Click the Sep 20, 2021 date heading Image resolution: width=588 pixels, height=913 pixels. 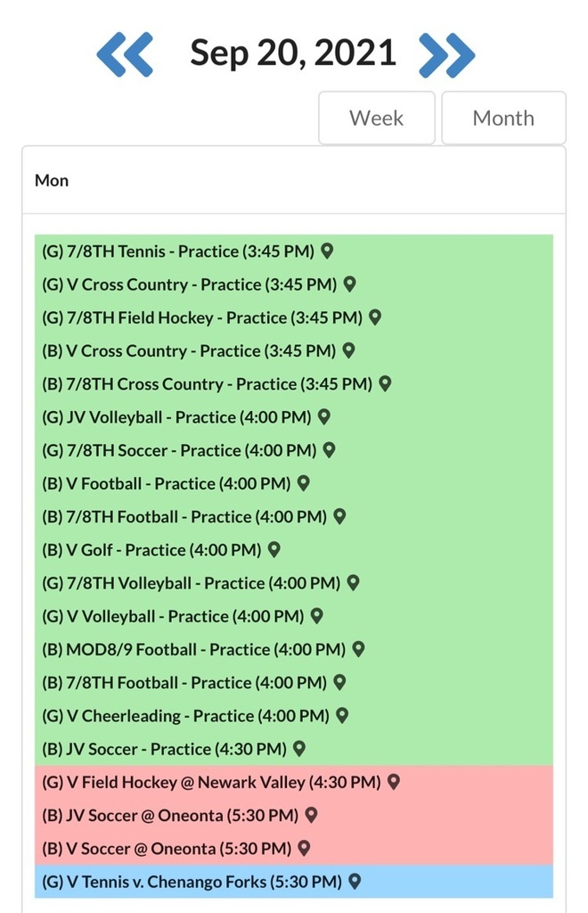293,53
